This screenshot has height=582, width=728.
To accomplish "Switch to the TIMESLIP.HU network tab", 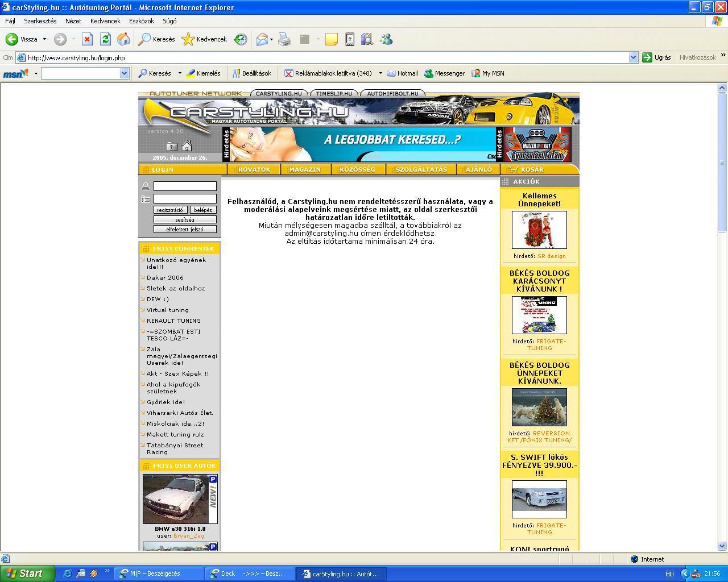I will [x=334, y=93].
